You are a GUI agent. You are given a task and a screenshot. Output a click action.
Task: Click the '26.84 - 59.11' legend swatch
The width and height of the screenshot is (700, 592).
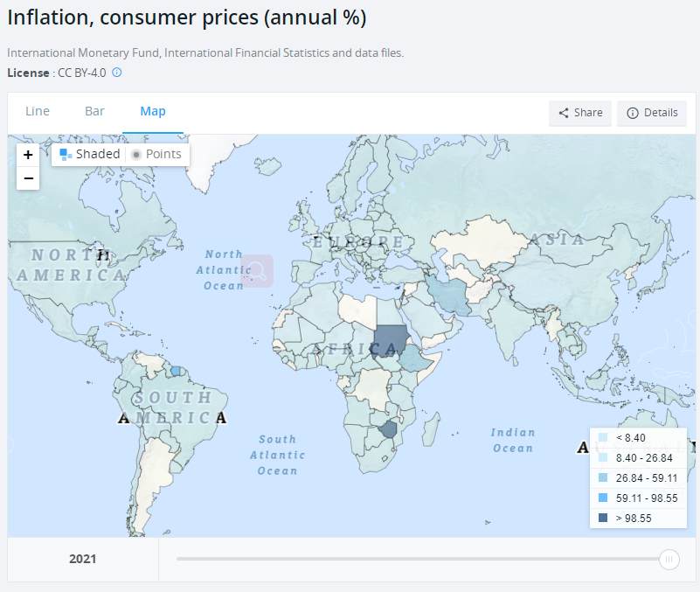coord(603,477)
